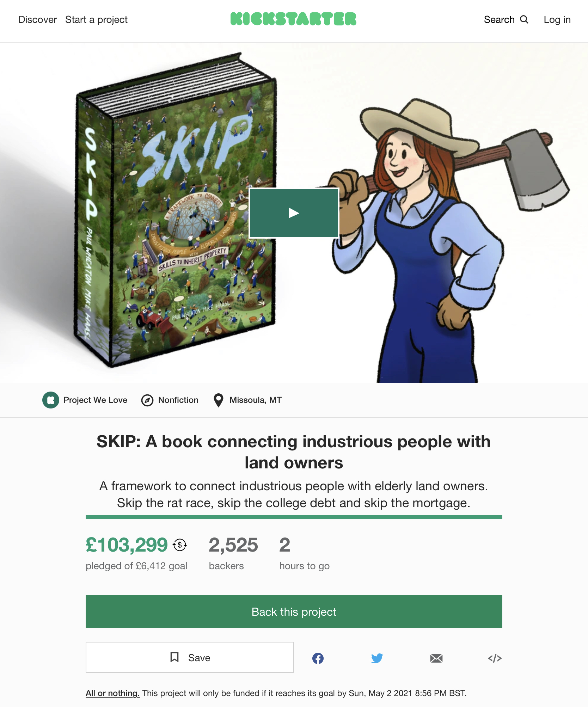Share project on Facebook
This screenshot has height=707, width=588.
click(318, 658)
